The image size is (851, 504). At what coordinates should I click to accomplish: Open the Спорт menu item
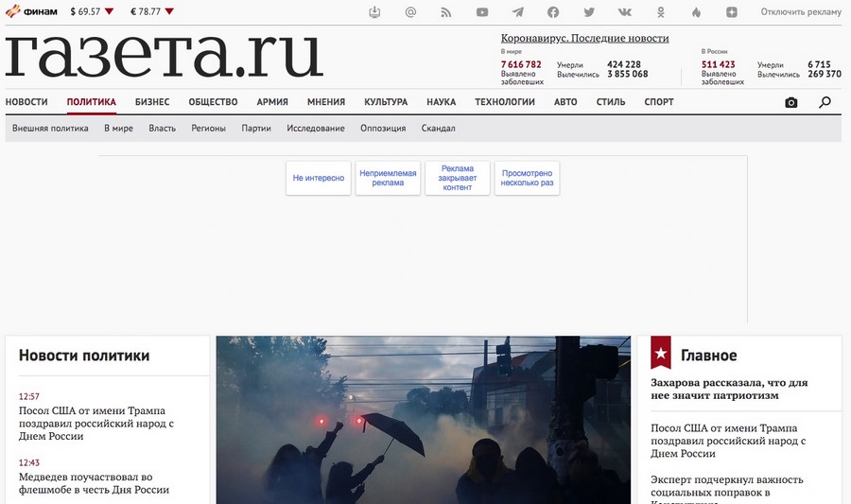point(659,102)
